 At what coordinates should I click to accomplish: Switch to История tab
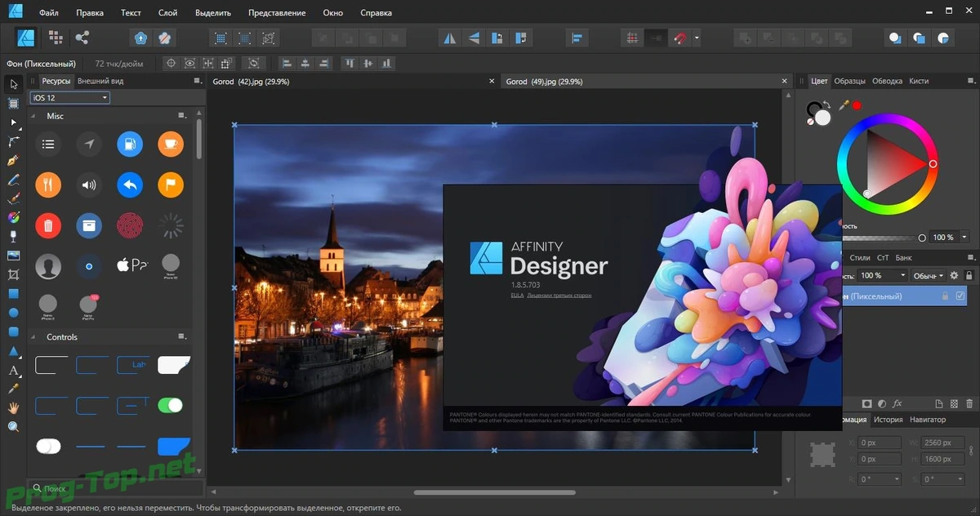(x=888, y=420)
